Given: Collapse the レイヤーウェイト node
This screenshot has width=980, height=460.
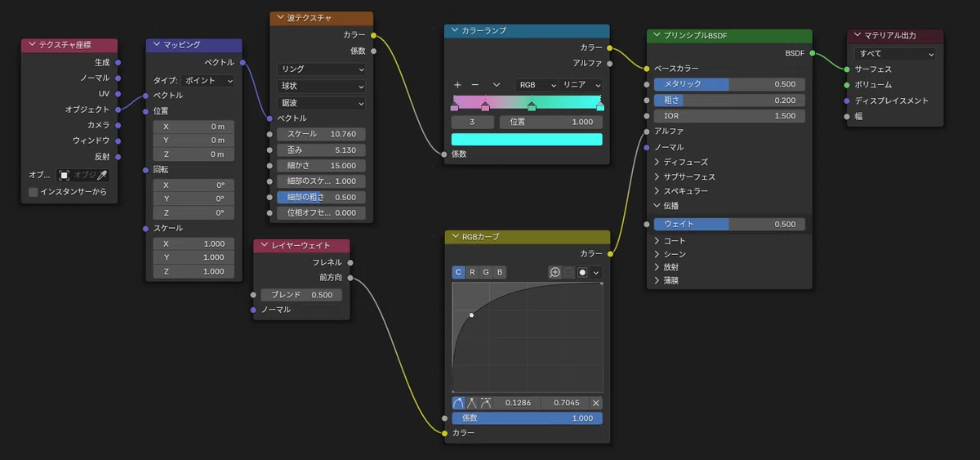Looking at the screenshot, I should pyautogui.click(x=265, y=245).
